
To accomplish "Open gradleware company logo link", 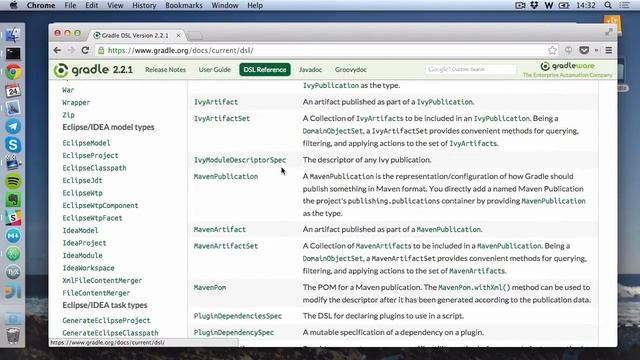I will (567, 69).
